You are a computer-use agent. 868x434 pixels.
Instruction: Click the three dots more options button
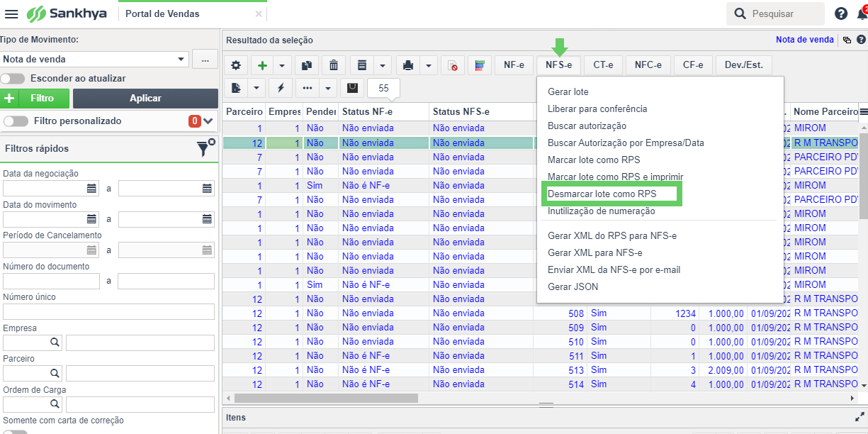point(307,88)
